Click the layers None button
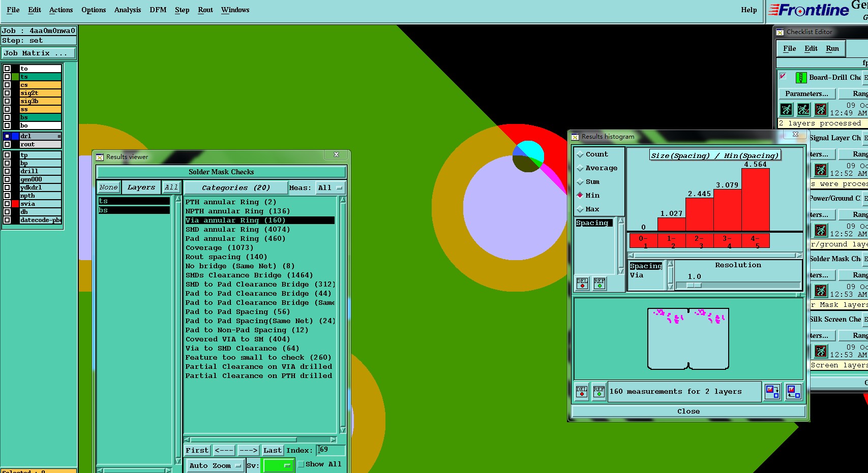Viewport: 868px width, 473px height. point(108,187)
